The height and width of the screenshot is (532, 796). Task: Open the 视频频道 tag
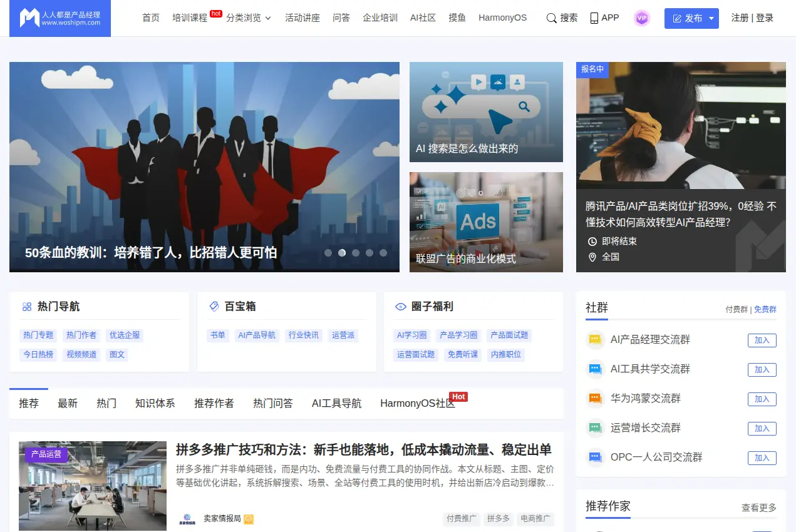click(81, 354)
